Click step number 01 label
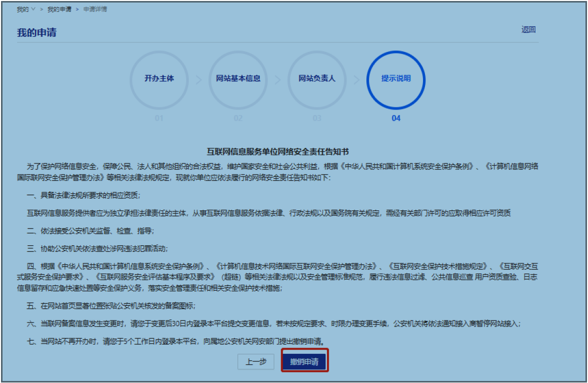 point(159,118)
